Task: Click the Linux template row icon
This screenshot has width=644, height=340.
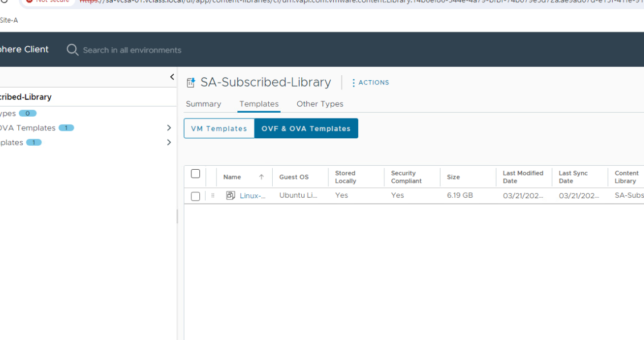Action: [x=231, y=195]
